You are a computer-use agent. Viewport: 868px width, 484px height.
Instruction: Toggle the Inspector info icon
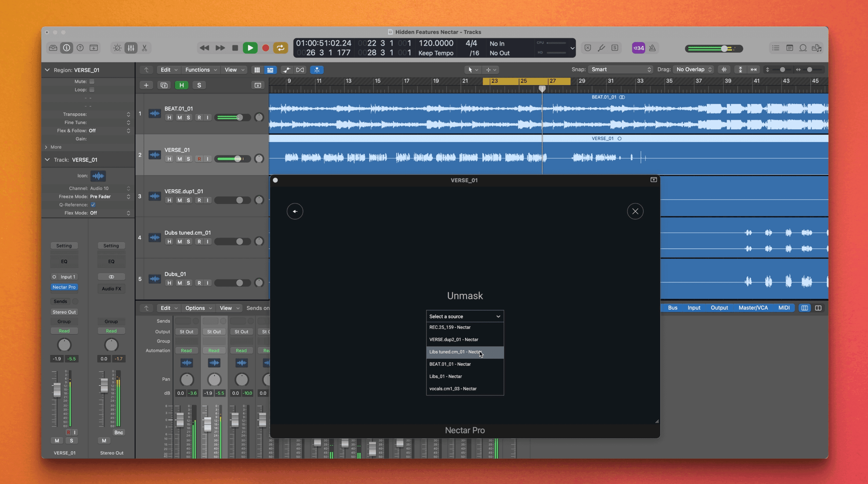67,48
